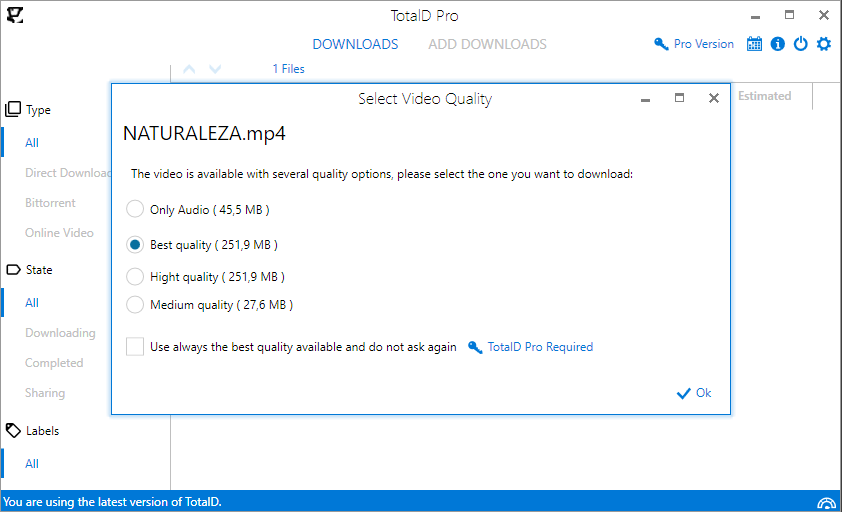Click the TotalD logo icon in title bar

pyautogui.click(x=15, y=15)
